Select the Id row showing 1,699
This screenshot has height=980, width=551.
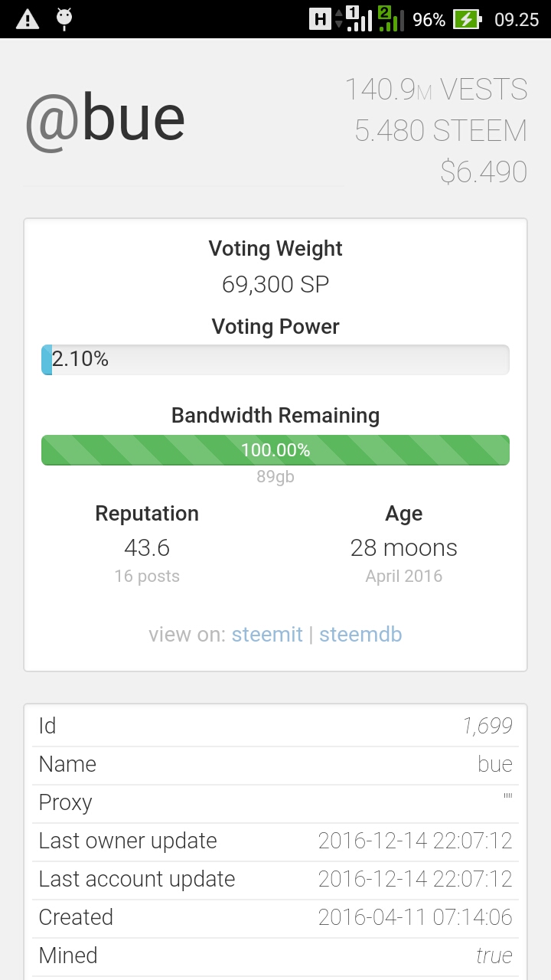pyautogui.click(x=275, y=726)
